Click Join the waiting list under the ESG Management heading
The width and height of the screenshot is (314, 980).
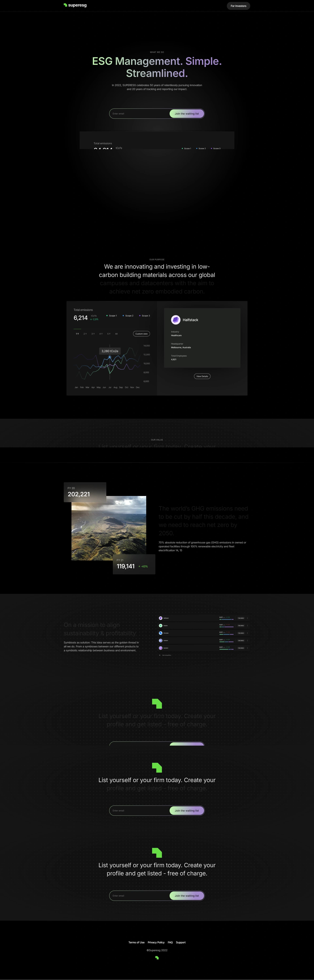click(x=187, y=113)
